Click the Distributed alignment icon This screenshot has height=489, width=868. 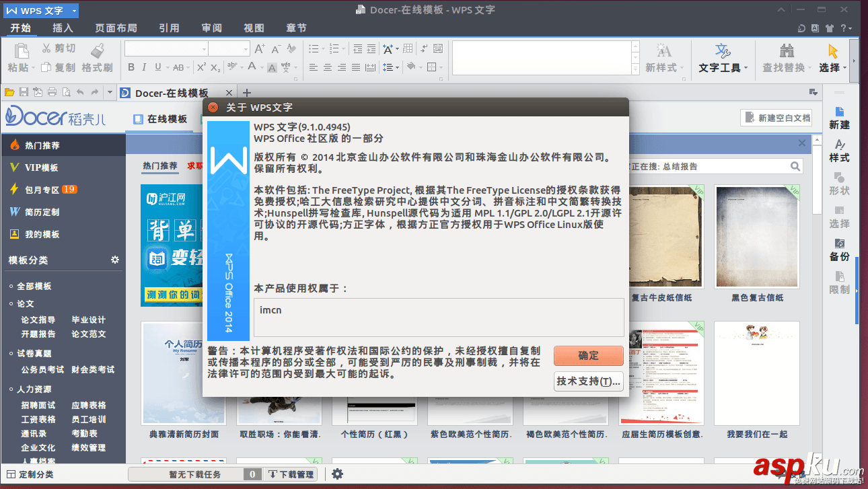tap(370, 67)
